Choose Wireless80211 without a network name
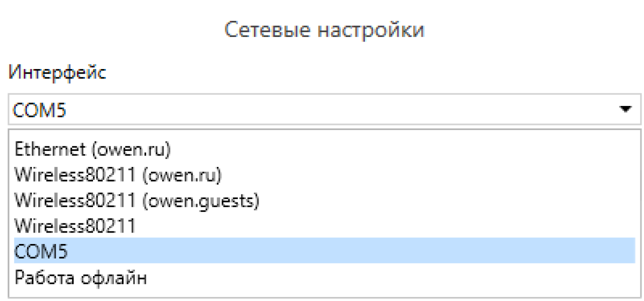Image resolution: width=644 pixels, height=301 pixels. point(75,226)
